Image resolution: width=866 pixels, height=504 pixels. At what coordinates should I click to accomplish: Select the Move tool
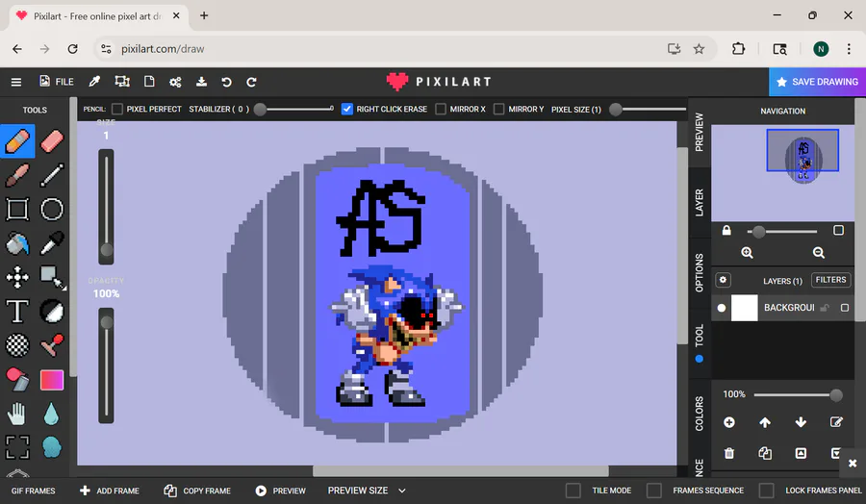(17, 277)
